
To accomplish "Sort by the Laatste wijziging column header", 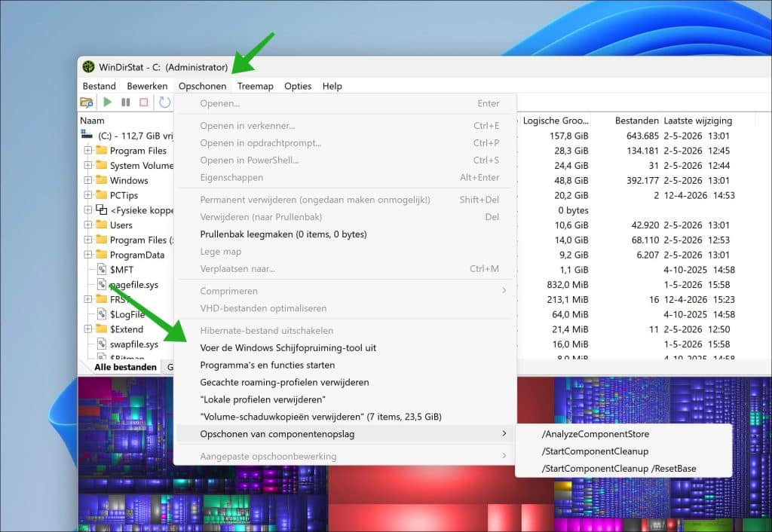I will 697,121.
